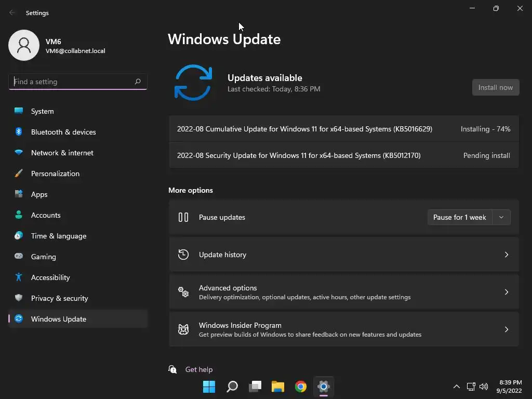The width and height of the screenshot is (532, 399).
Task: Click the Installing - 74% status text
Action: [485, 129]
